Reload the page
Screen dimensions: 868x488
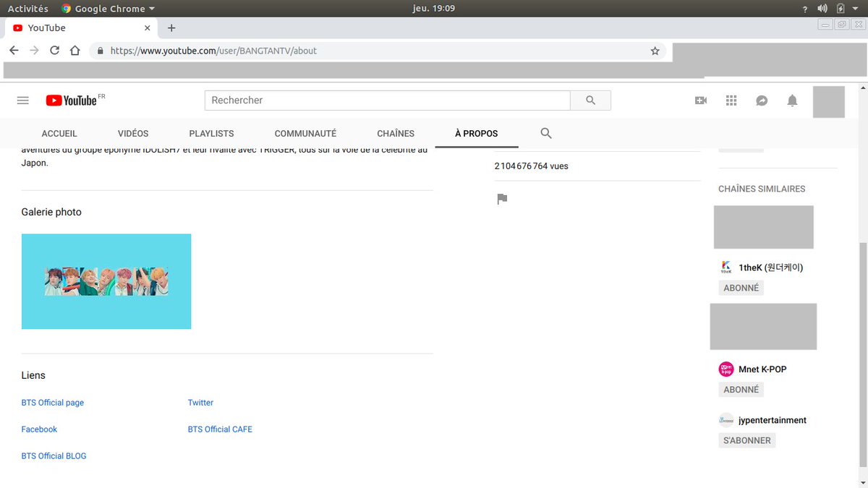pos(54,51)
